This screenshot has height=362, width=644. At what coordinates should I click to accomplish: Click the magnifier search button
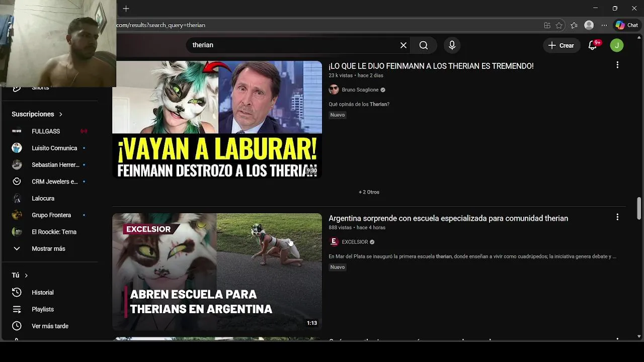click(424, 45)
